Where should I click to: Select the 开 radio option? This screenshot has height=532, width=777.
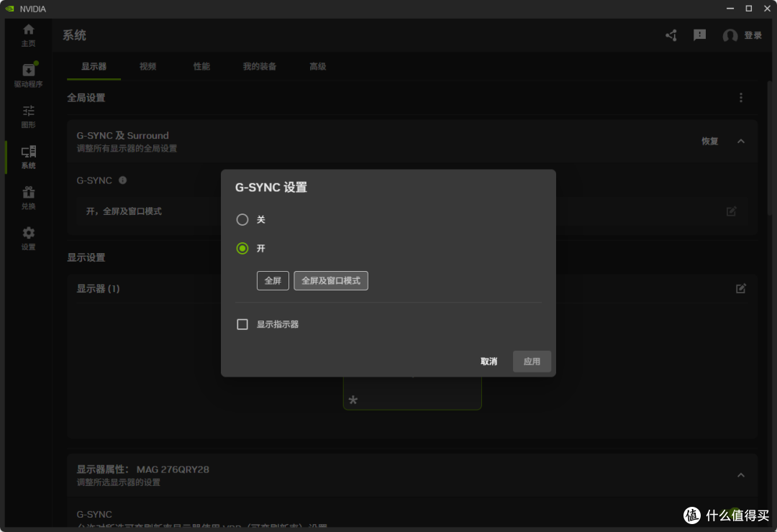242,248
